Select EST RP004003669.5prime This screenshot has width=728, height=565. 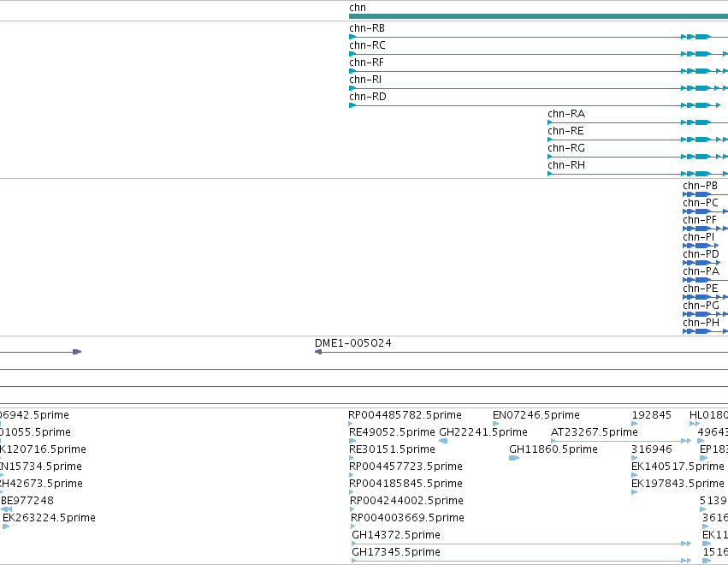407,518
